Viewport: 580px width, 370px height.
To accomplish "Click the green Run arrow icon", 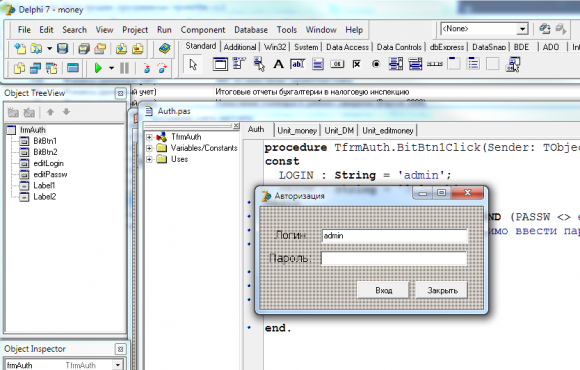I will tap(98, 68).
